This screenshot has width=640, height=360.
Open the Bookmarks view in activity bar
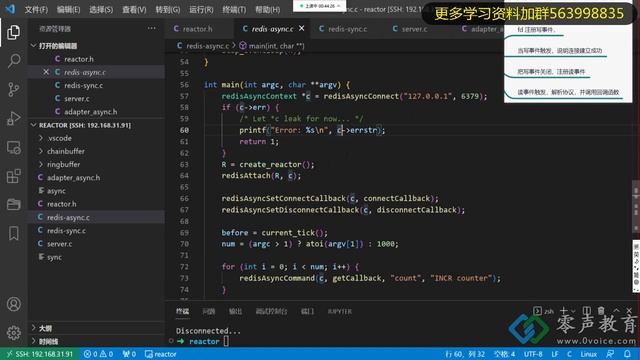point(13,233)
